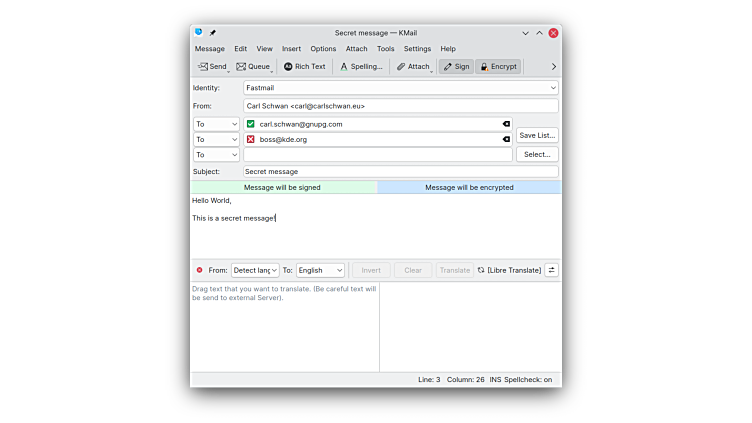Open the English target language dropdown

tap(320, 270)
